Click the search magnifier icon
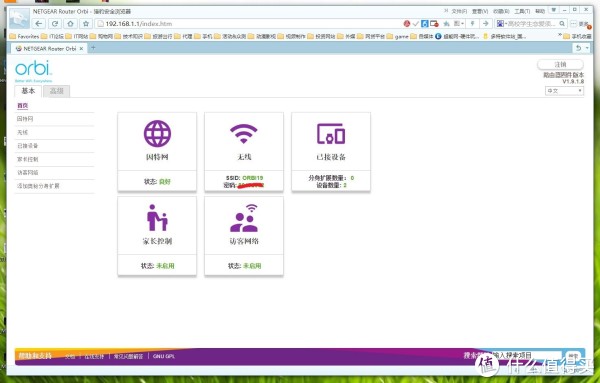600x383 pixels. tap(562, 24)
